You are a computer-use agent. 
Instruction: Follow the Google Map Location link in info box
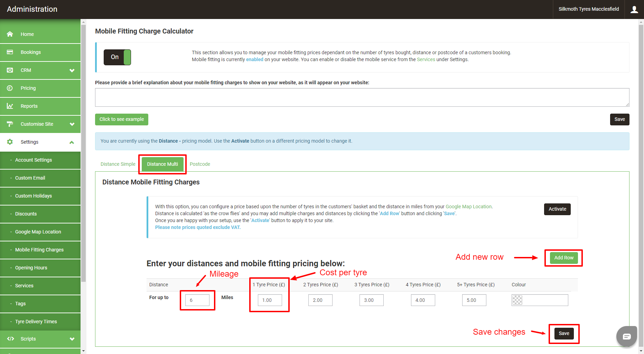coord(468,207)
